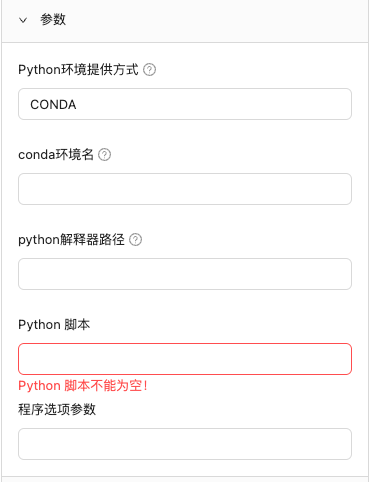Click the conda环境名 label text
Viewport: 376px width, 482px height.
pos(56,155)
